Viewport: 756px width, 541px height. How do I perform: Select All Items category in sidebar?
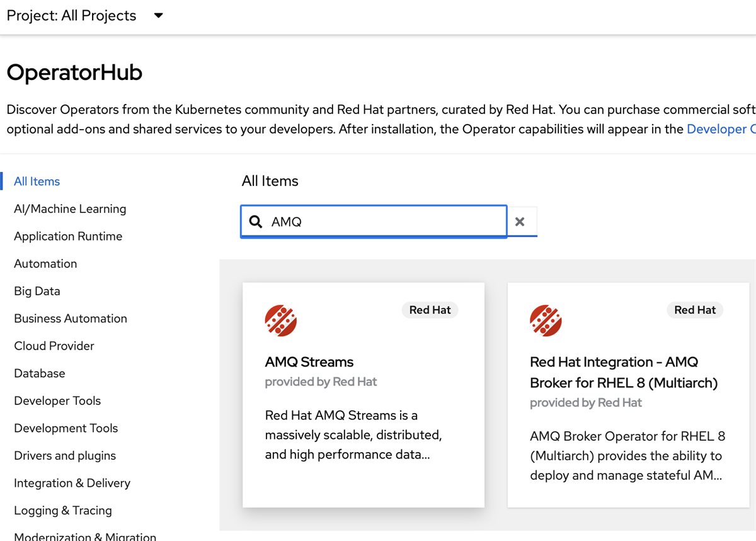37,181
